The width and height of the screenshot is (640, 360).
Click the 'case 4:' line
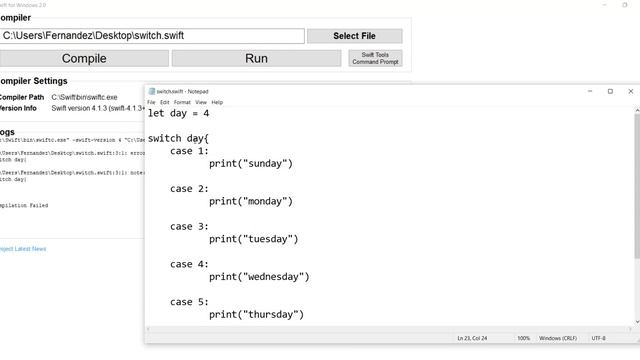pos(189,264)
